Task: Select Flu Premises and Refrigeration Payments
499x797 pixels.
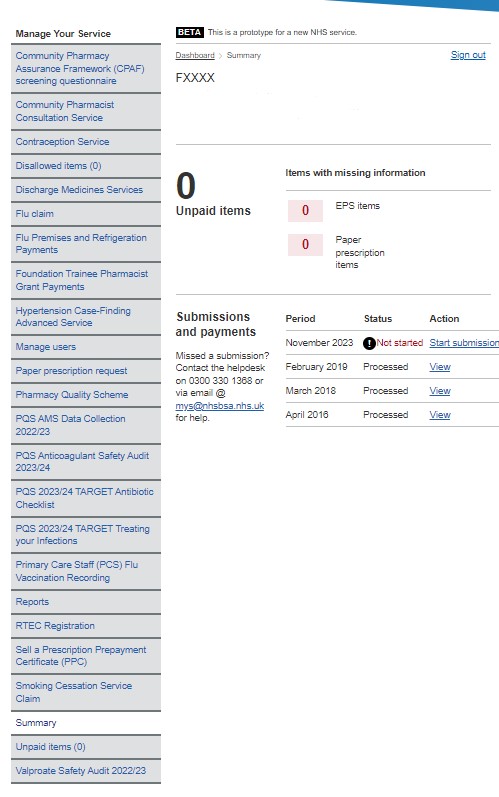Action: click(x=86, y=244)
